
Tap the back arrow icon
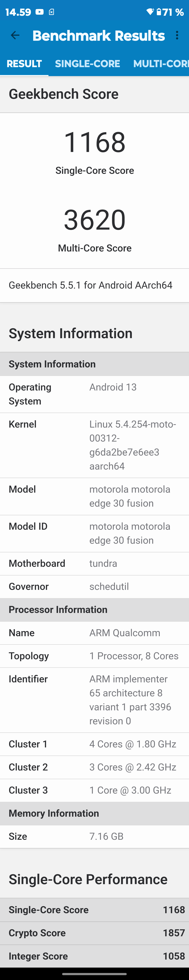click(15, 36)
